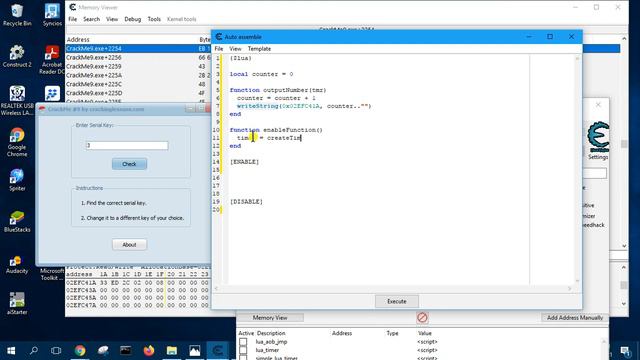This screenshot has width=640, height=360.
Task: Click the Value column header in address list
Action: (424, 333)
